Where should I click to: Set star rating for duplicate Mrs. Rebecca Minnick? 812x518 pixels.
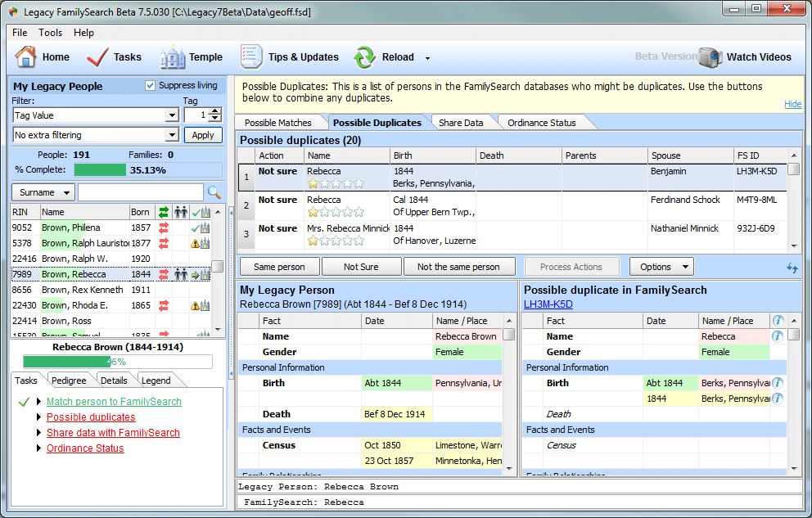tap(336, 241)
